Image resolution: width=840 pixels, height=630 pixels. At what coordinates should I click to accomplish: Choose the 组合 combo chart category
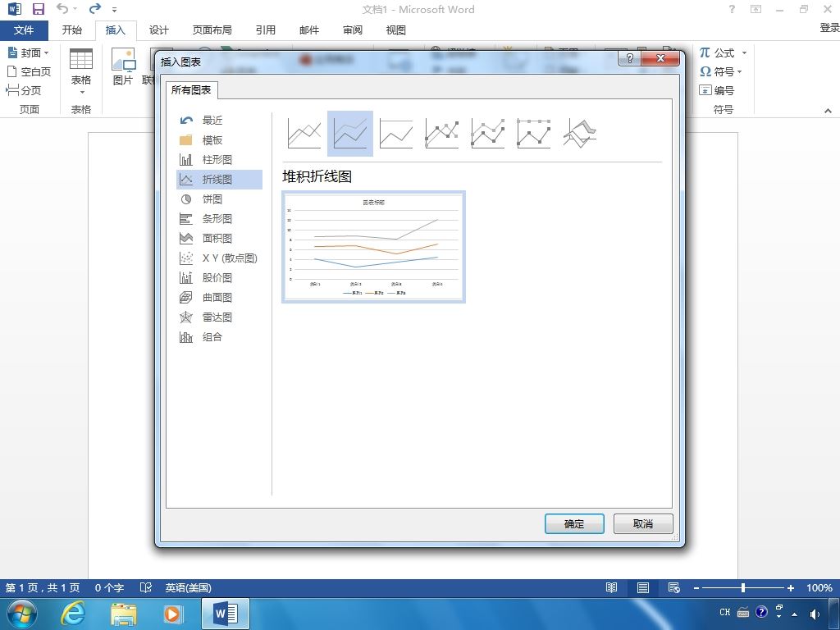click(x=219, y=337)
